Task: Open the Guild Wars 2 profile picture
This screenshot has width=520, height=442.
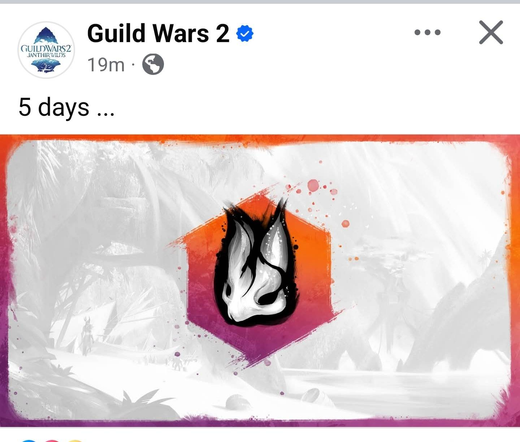Action: point(46,50)
